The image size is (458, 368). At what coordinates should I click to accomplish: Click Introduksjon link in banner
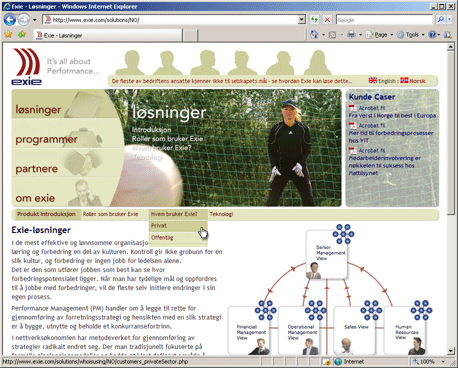click(151, 130)
